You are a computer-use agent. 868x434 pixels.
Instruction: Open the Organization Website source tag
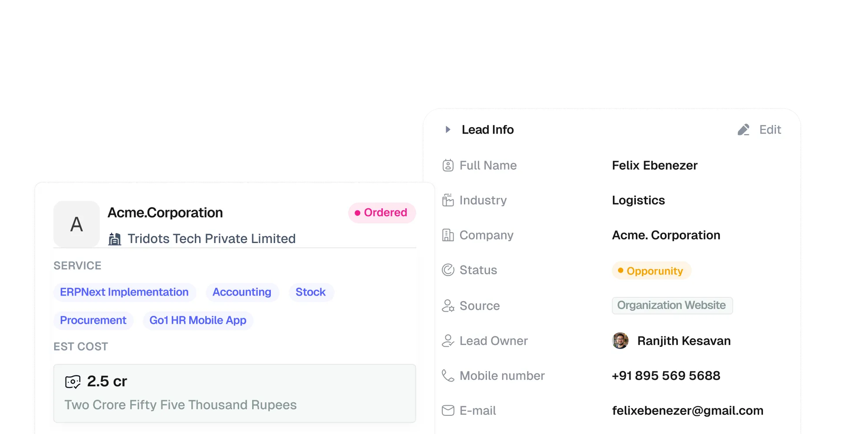pyautogui.click(x=672, y=306)
